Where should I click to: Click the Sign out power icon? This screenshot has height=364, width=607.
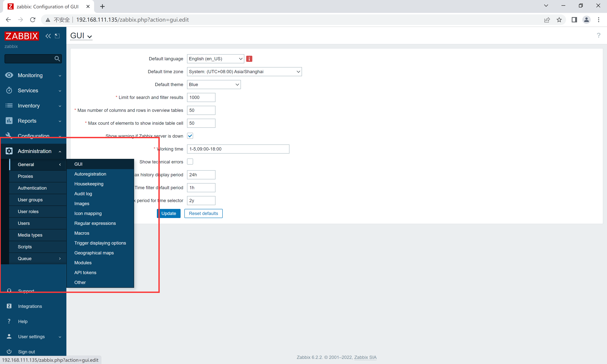(9, 351)
